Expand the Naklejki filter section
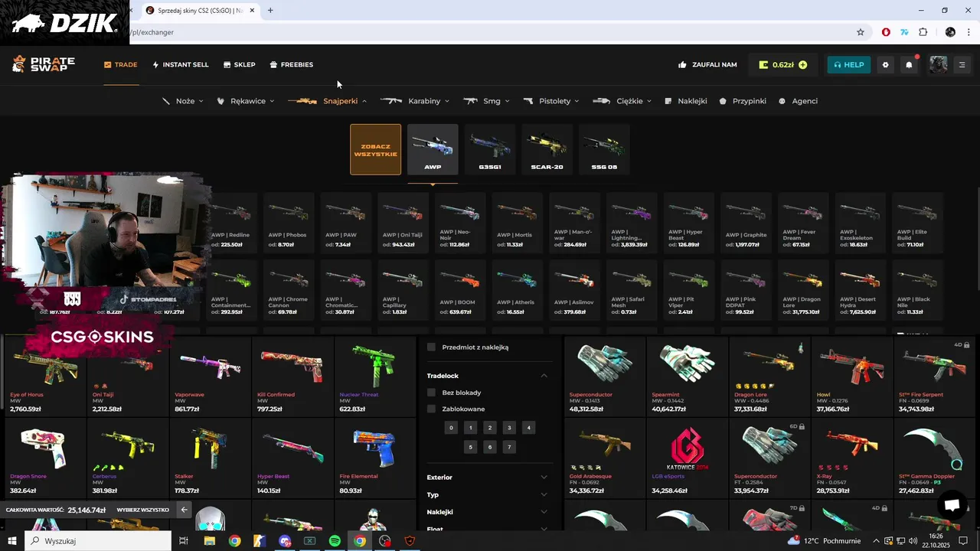 (544, 512)
